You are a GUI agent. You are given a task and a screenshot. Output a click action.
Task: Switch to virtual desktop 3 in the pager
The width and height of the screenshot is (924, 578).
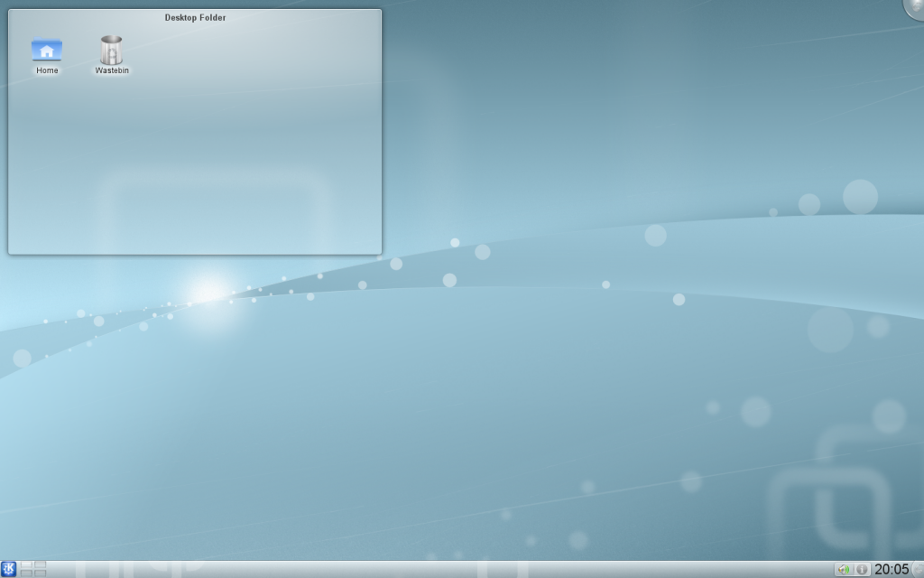(x=27, y=573)
